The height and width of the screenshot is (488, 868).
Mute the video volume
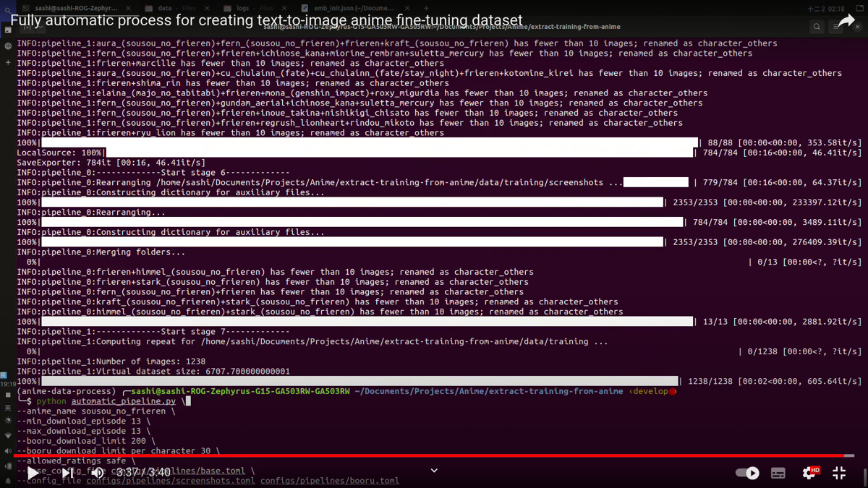[98, 473]
